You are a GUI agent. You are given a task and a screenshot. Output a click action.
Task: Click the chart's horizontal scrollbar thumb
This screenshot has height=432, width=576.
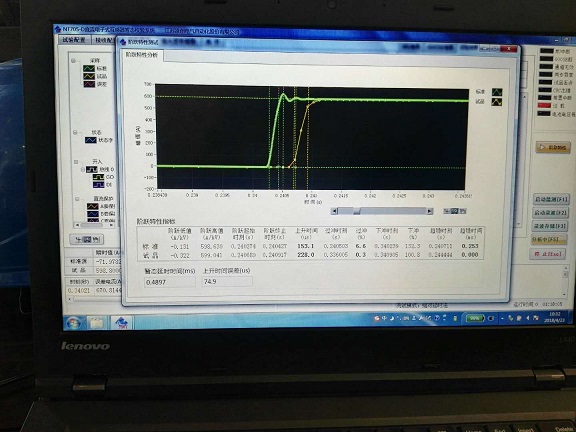point(357,211)
